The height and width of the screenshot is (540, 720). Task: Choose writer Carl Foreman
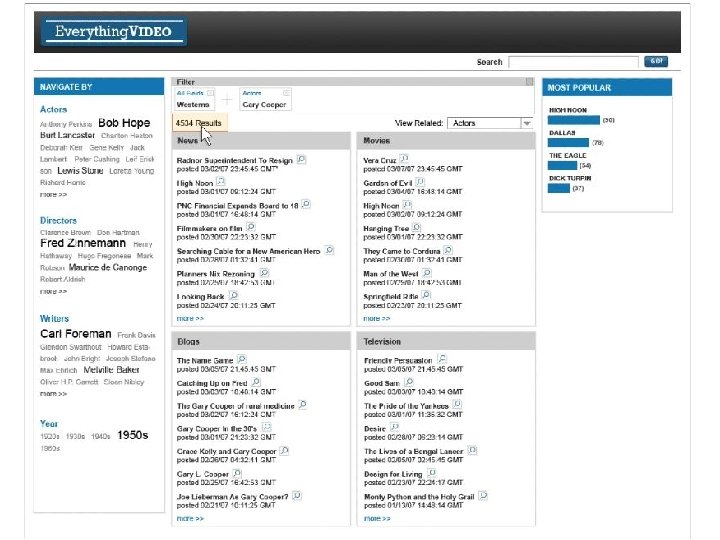[76, 334]
